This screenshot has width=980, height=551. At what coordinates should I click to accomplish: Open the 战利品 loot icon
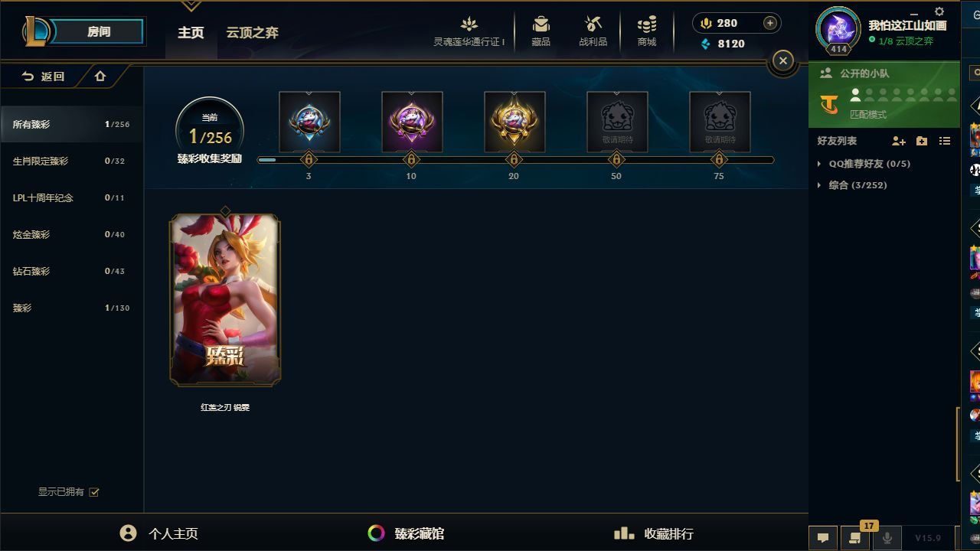593,24
